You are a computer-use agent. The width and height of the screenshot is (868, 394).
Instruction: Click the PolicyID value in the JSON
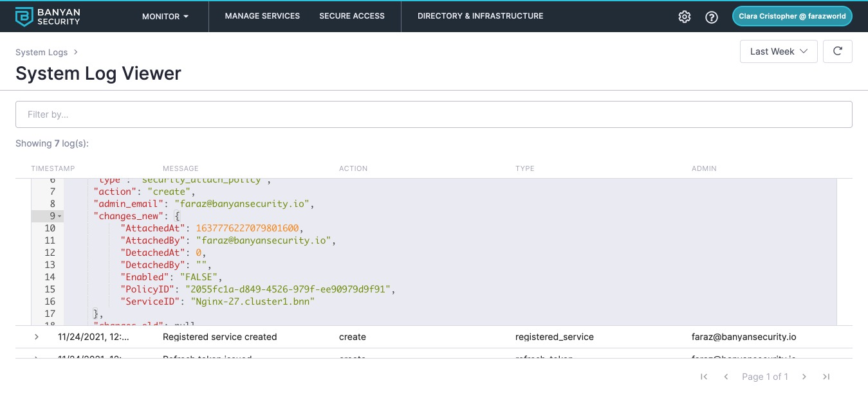click(x=288, y=289)
